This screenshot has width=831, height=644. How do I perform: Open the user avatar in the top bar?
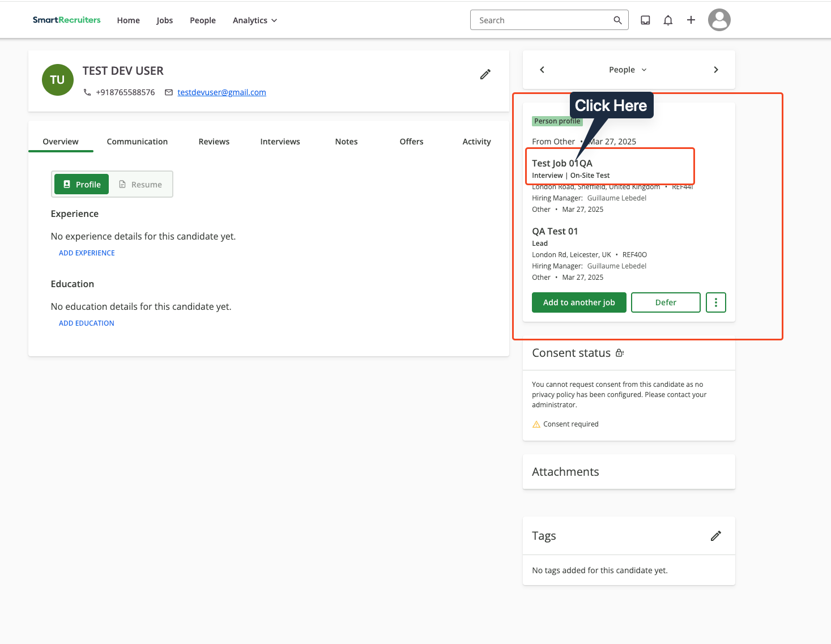(719, 19)
